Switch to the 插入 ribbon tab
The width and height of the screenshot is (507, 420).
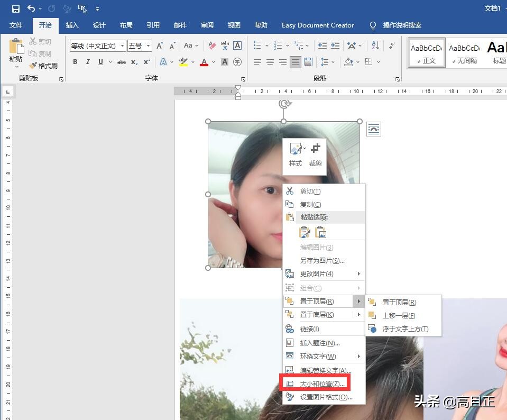[x=72, y=25]
